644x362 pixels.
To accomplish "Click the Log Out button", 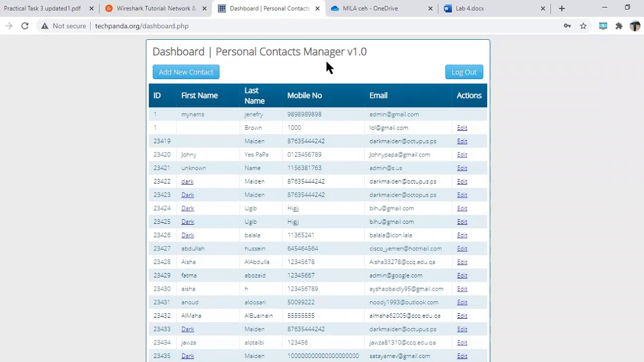I will (x=464, y=72).
